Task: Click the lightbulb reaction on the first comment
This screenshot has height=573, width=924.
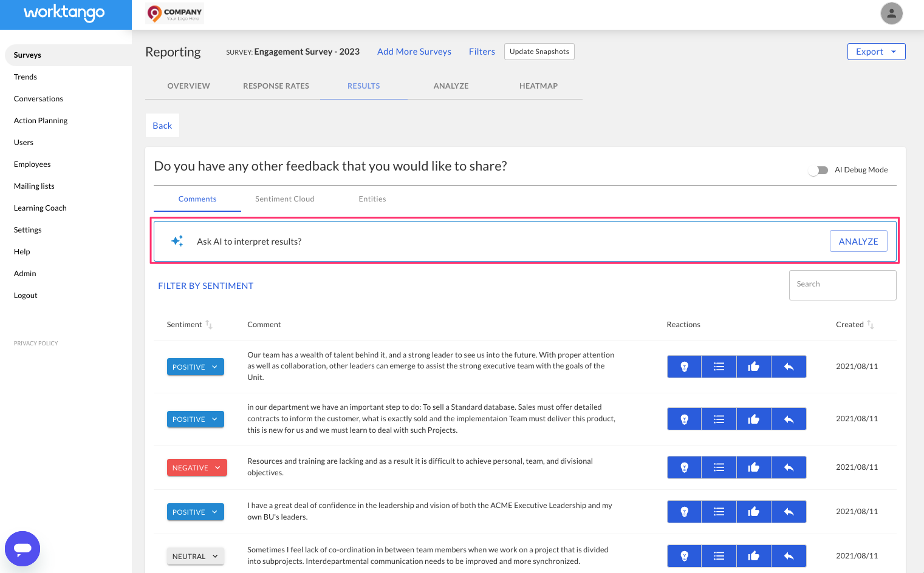Action: coord(683,366)
